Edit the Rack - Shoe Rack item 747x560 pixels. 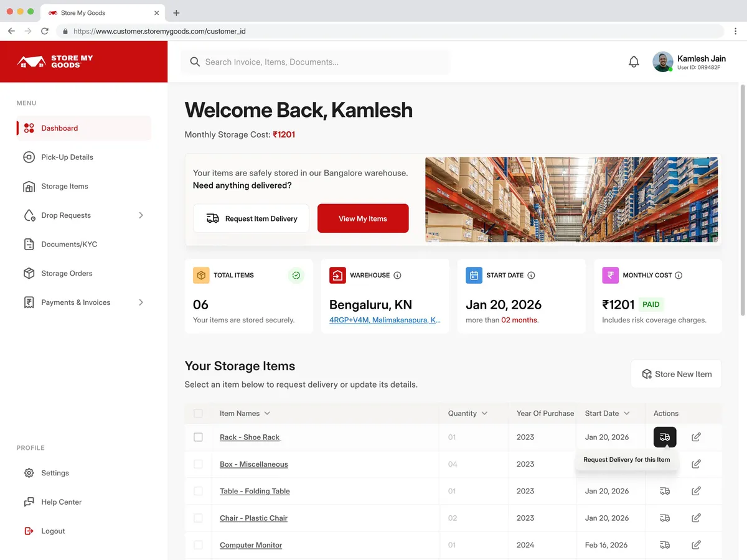pos(696,437)
